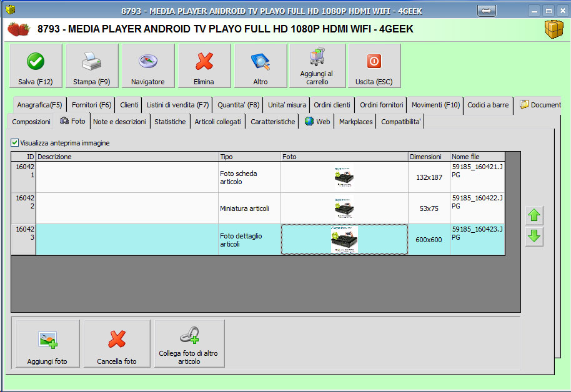Remove photo with Cancella foto
Image resolution: width=571 pixels, height=392 pixels.
click(117, 343)
